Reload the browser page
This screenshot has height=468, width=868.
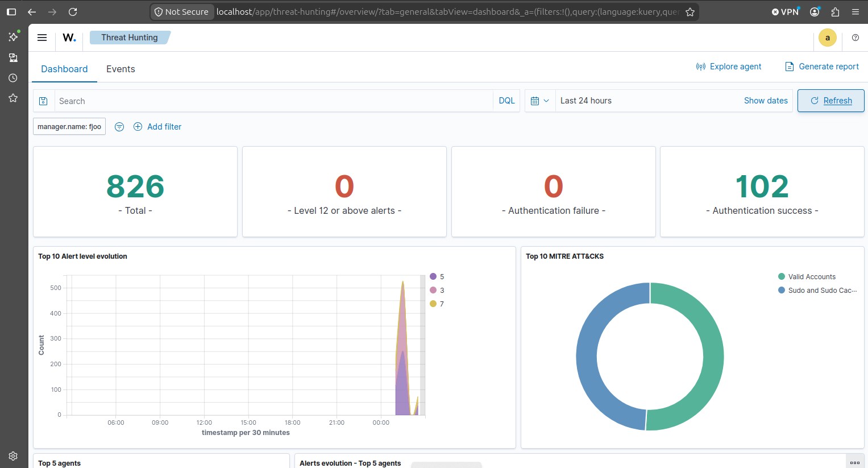point(73,12)
